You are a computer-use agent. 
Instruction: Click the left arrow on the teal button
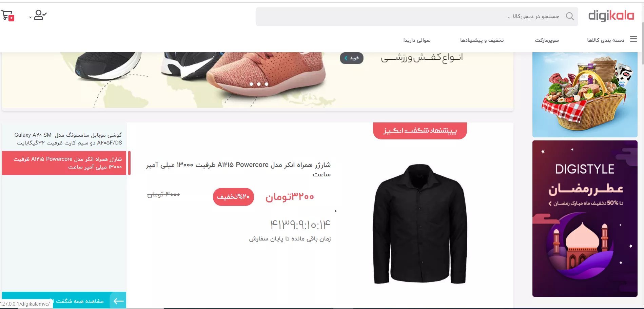118,301
